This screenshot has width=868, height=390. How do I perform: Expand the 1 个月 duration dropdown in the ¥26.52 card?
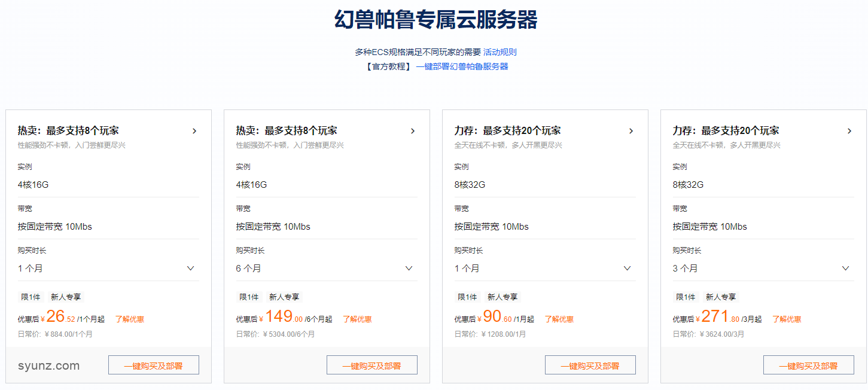tap(108, 269)
